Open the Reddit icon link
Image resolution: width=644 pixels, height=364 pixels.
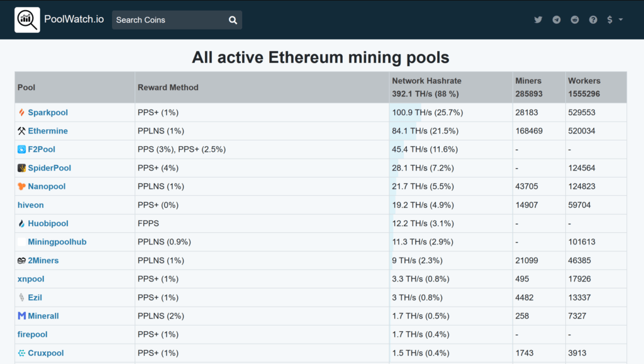(575, 20)
